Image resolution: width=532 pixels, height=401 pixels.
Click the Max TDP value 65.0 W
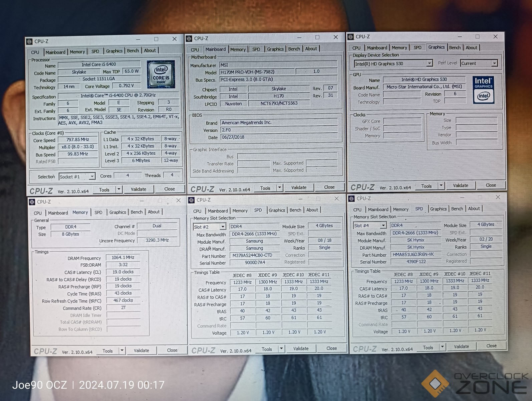point(131,71)
